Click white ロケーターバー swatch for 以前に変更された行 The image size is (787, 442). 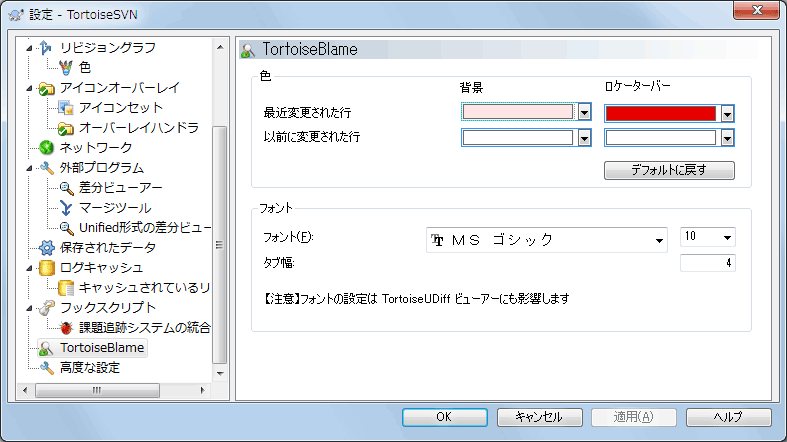661,137
